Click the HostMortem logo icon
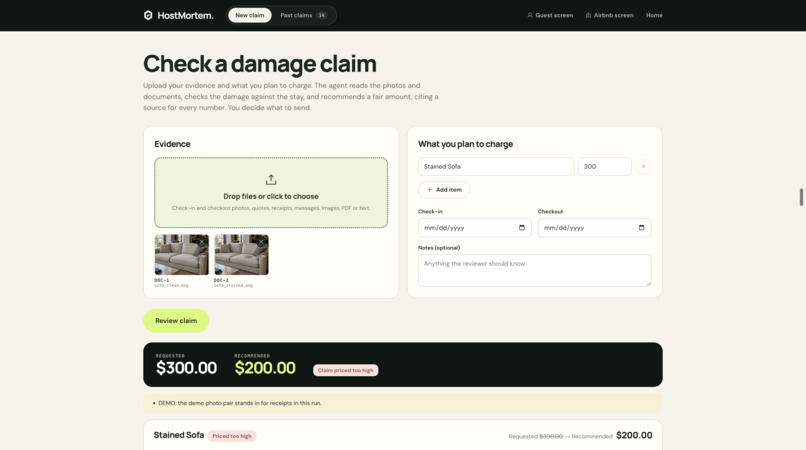Screen dimensions: 806x450 click(148, 15)
